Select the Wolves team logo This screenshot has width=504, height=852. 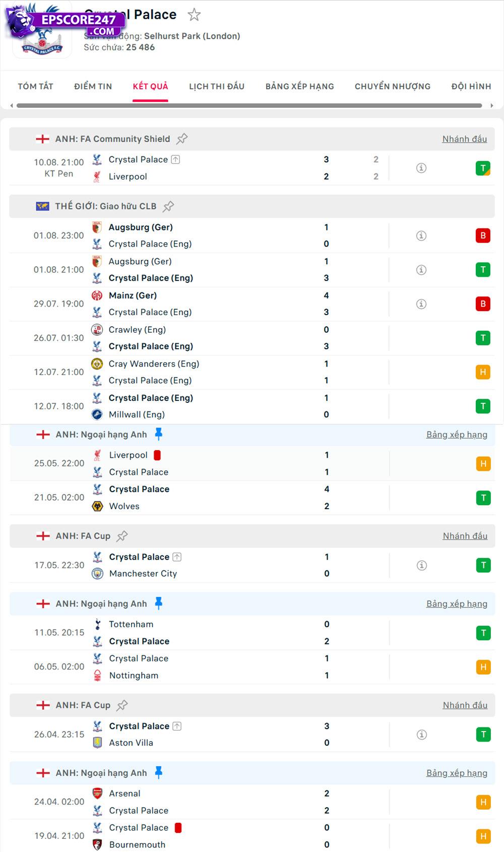98,506
